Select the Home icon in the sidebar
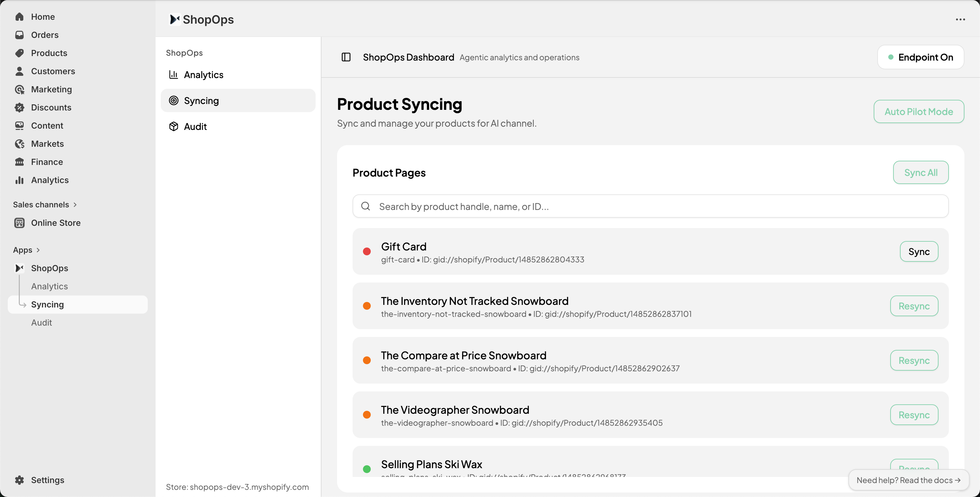 pos(19,16)
